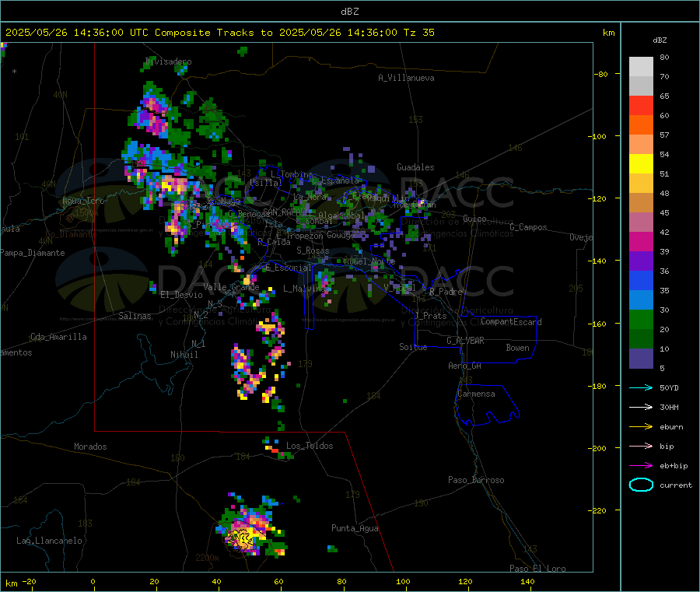Click the Punta_Agua map label
Image resolution: width=700 pixels, height=592 pixels.
355,528
